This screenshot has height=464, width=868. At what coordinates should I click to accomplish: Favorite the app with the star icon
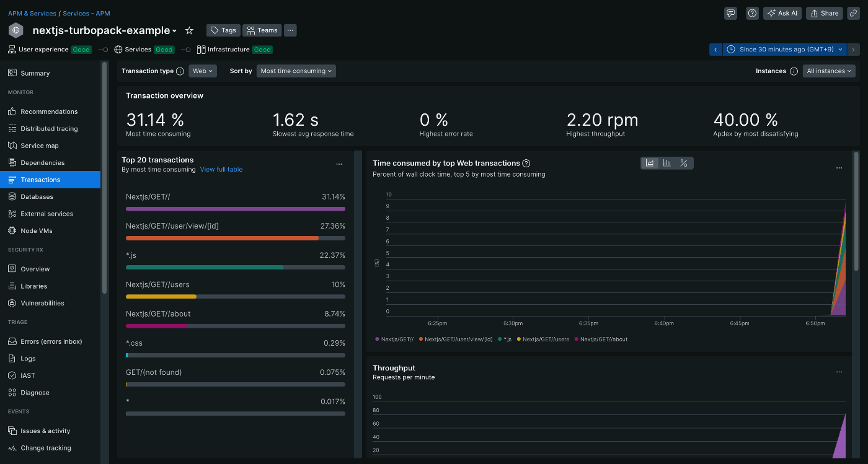coord(190,30)
